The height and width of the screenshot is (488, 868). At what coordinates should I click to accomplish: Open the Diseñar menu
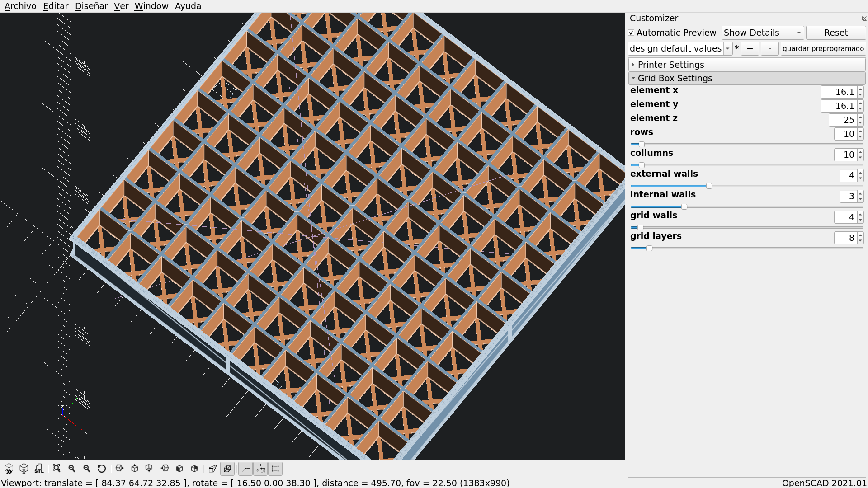point(91,6)
